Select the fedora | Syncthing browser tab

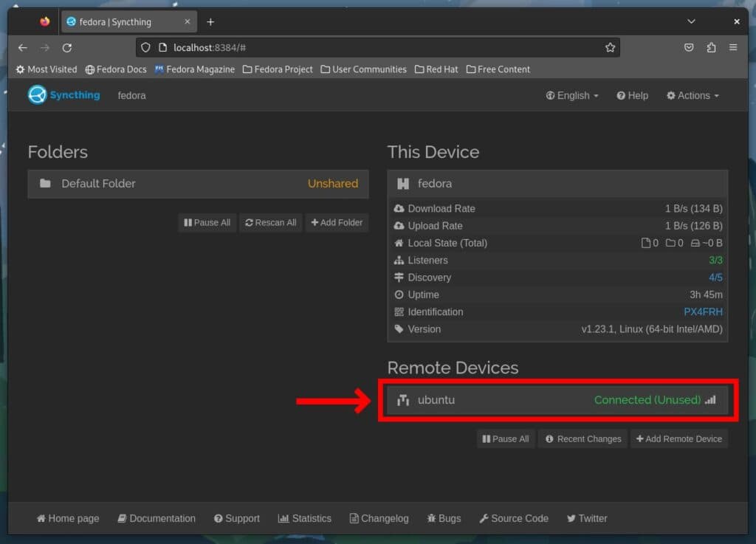[x=128, y=22]
